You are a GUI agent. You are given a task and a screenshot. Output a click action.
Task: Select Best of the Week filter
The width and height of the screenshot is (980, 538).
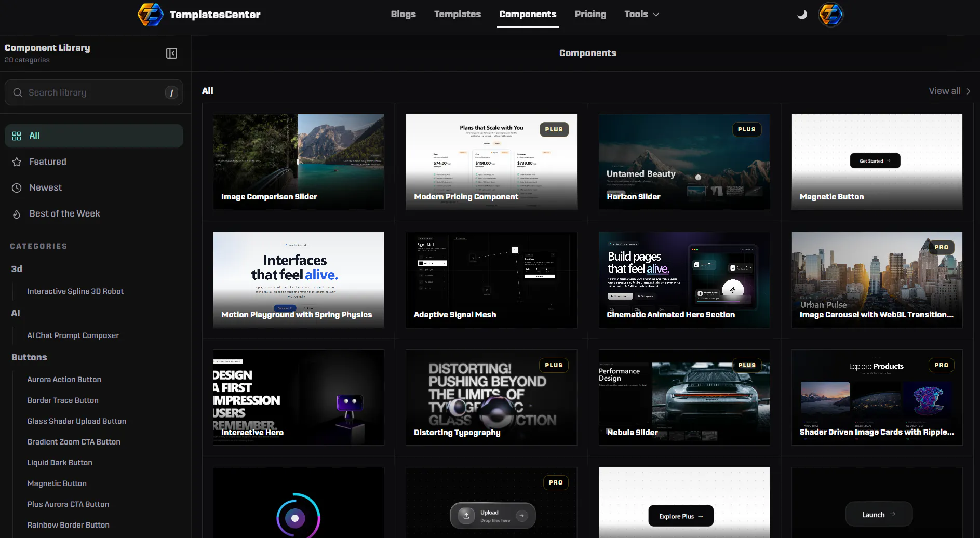point(94,213)
